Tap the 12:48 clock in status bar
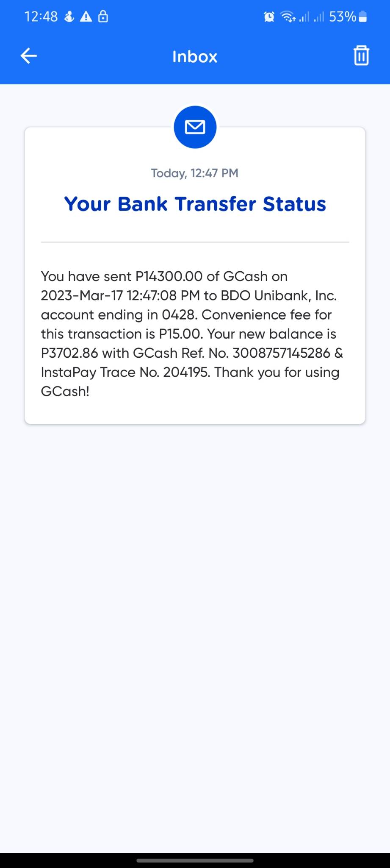This screenshot has height=868, width=390. [41, 17]
